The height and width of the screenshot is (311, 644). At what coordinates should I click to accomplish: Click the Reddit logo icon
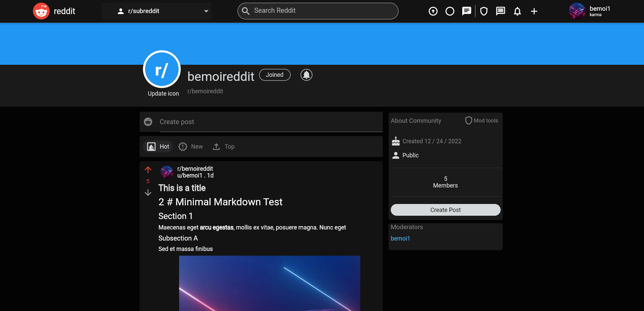41,11
